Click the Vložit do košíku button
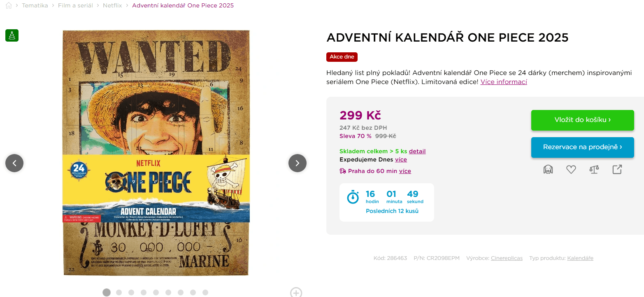This screenshot has width=644, height=297. pos(582,120)
